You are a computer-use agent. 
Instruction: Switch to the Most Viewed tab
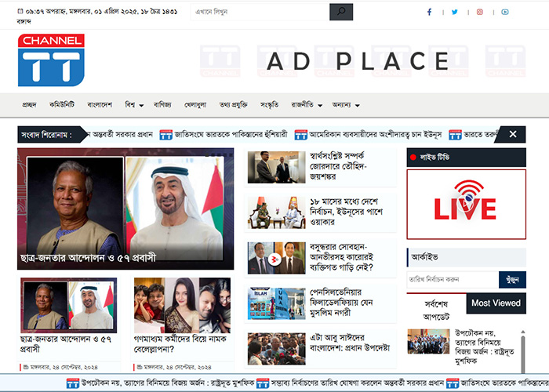pyautogui.click(x=496, y=303)
